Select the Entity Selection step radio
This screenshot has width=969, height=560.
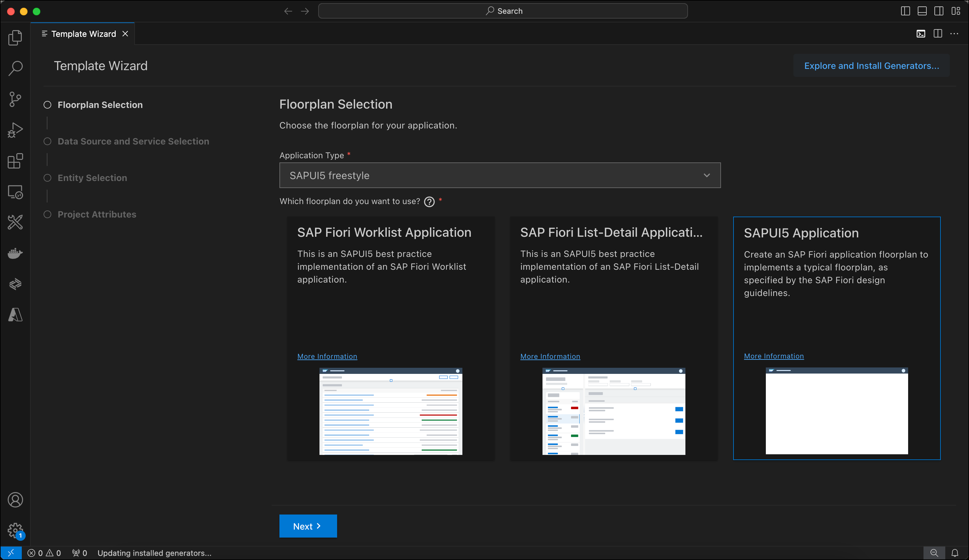(47, 177)
